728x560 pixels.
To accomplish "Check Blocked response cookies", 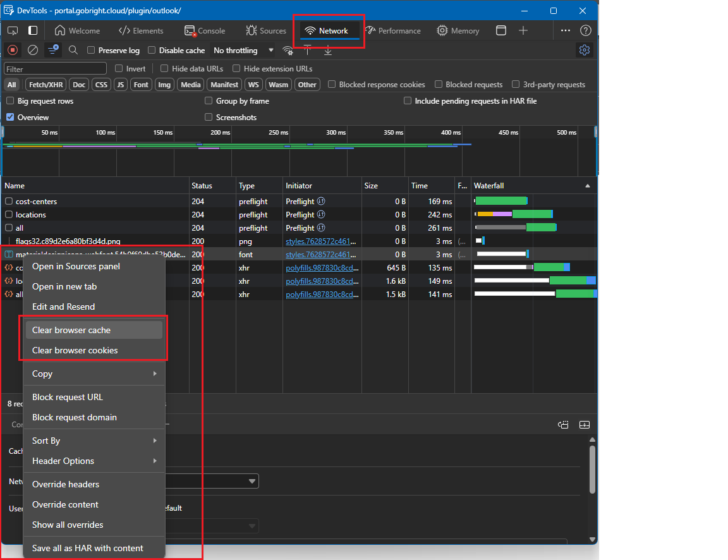I will tap(332, 85).
